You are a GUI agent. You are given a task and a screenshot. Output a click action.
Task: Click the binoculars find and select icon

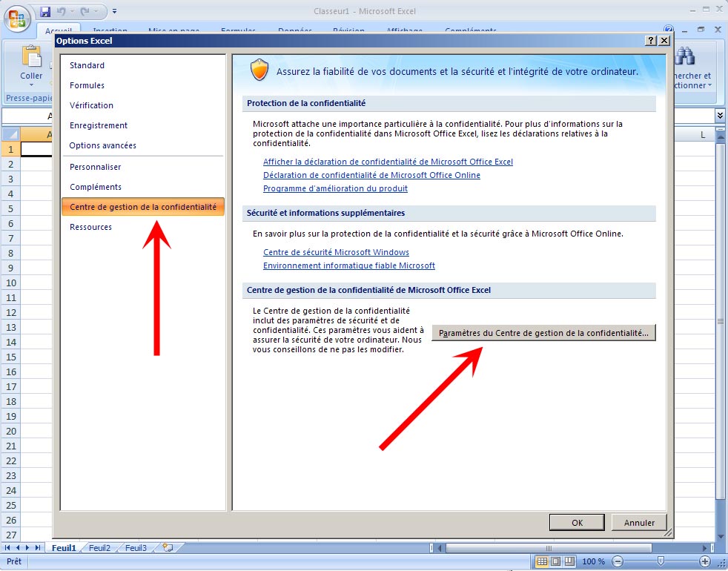coord(685,56)
